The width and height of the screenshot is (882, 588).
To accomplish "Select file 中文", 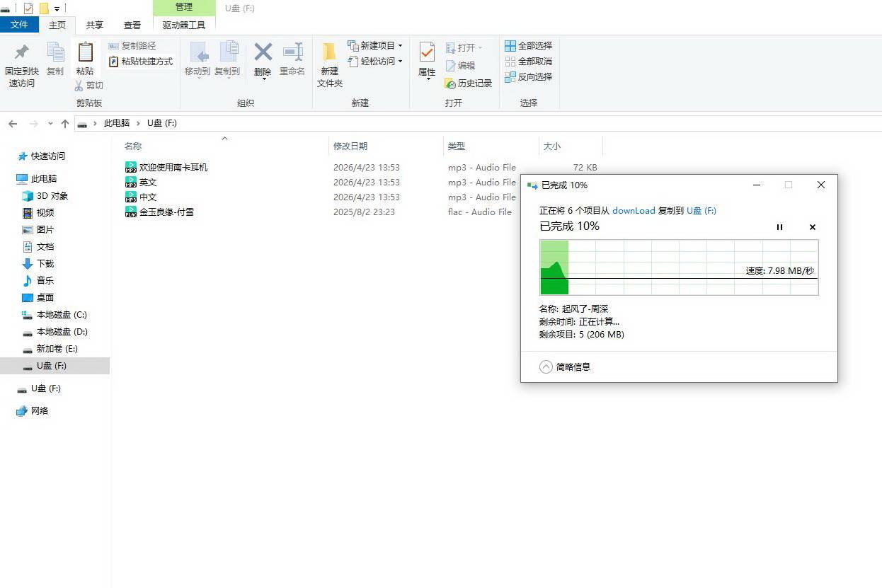I will pos(148,197).
